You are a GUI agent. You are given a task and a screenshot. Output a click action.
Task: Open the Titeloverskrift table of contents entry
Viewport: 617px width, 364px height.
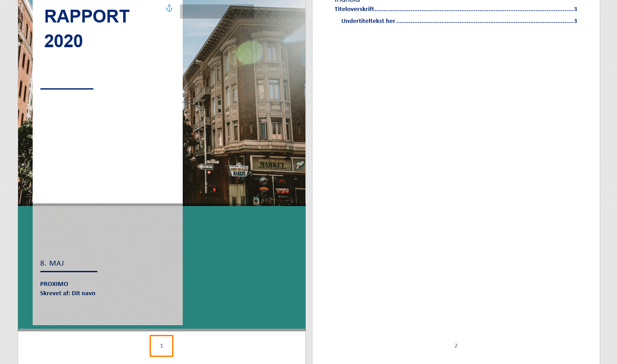(354, 9)
